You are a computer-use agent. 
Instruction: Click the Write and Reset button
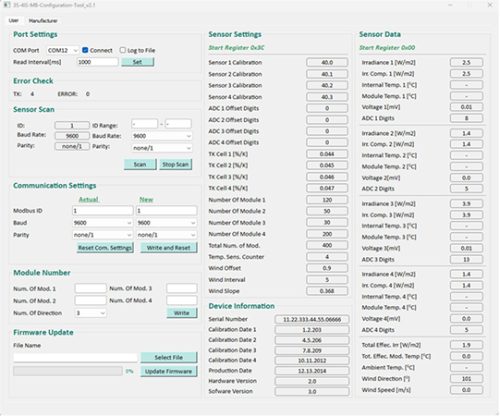click(x=169, y=248)
